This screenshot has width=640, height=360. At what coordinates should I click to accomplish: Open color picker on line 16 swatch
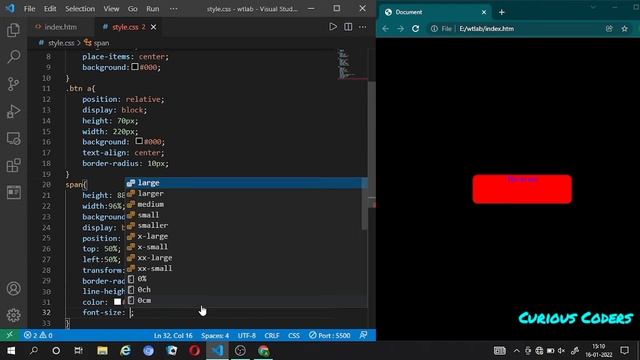click(x=139, y=141)
